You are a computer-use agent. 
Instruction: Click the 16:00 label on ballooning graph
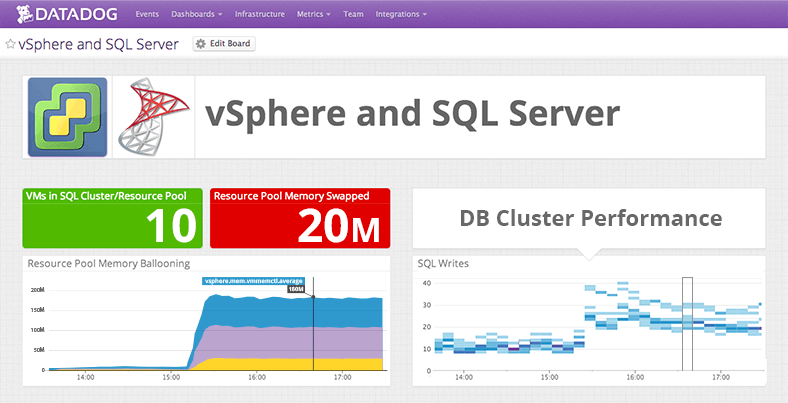pos(257,376)
